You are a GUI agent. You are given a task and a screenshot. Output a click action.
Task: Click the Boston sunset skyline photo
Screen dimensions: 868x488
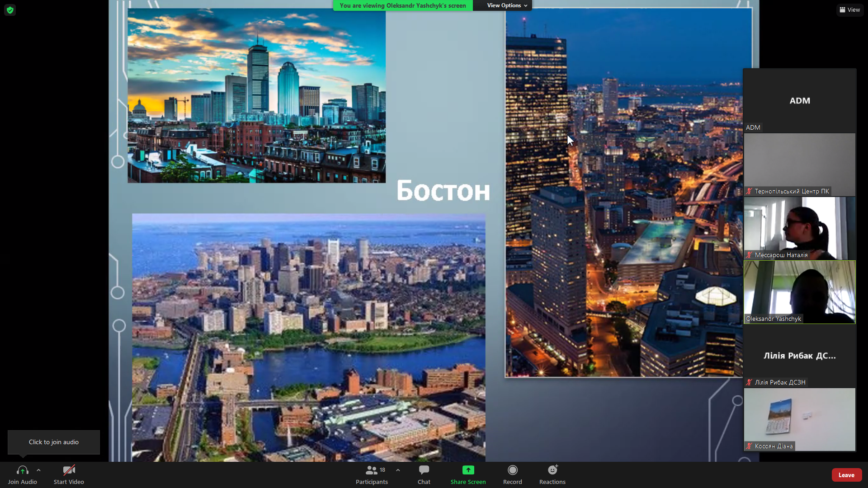click(257, 95)
